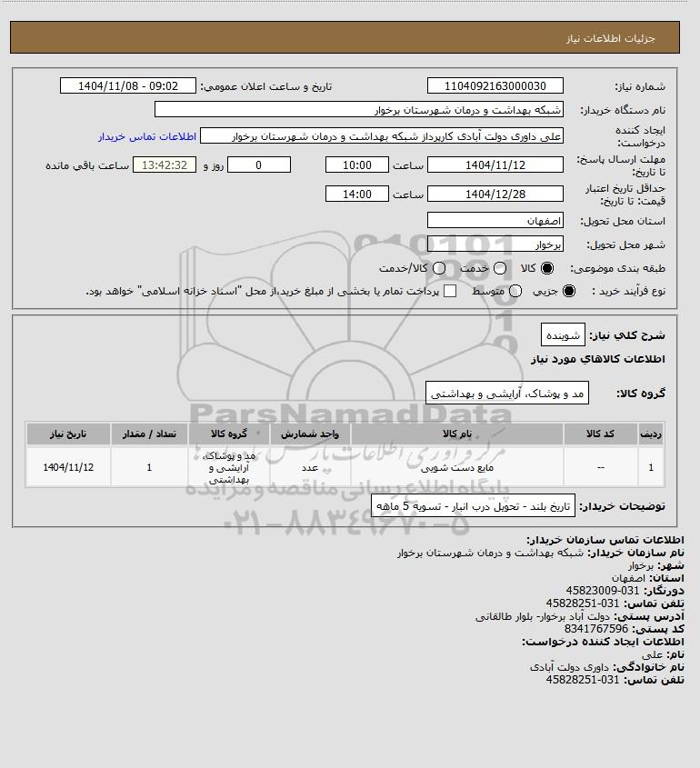Select the خدمت radio button
The height and width of the screenshot is (768, 700).
click(x=500, y=268)
